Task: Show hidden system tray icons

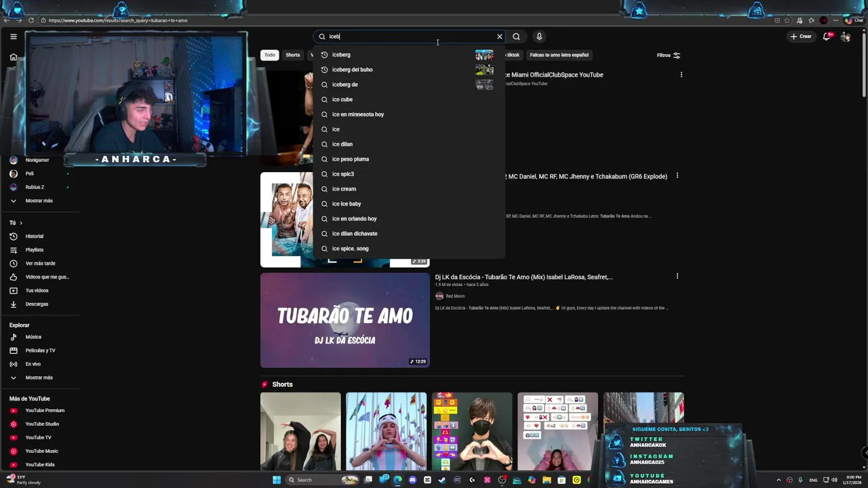Action: tap(778, 480)
